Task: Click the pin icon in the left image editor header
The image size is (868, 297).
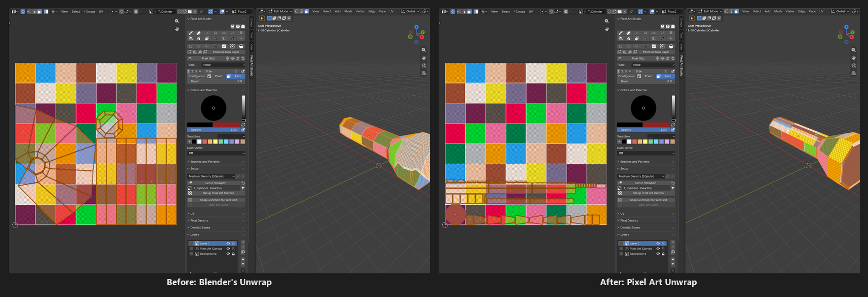Action: click(201, 11)
